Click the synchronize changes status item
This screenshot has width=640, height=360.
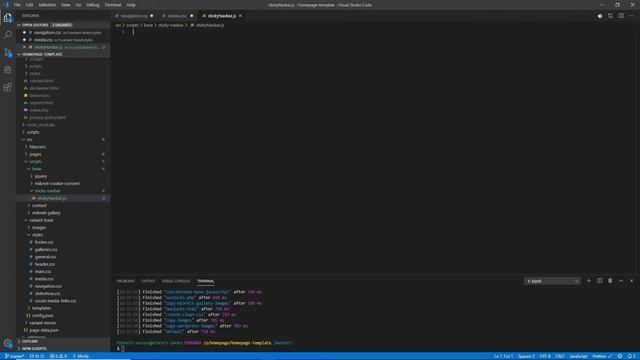tap(37, 356)
